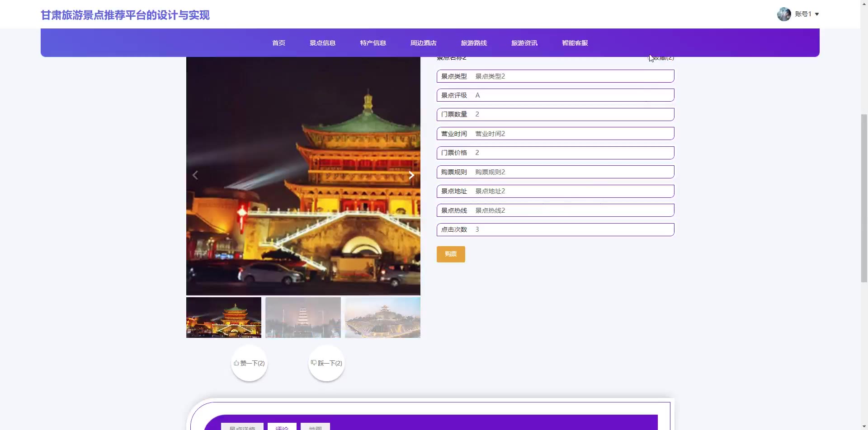Navigate to 景点信息 menu item
Viewport: 868px width, 430px height.
[322, 43]
